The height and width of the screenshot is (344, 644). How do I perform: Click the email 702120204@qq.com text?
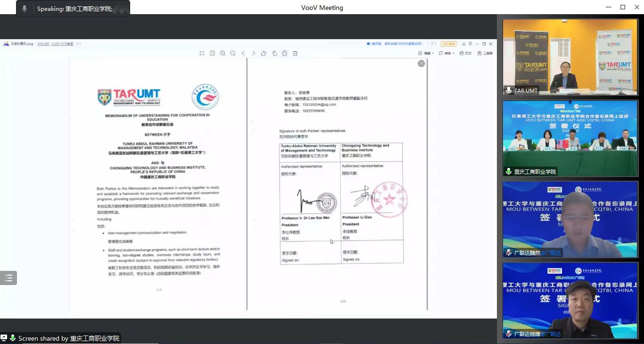320,104
